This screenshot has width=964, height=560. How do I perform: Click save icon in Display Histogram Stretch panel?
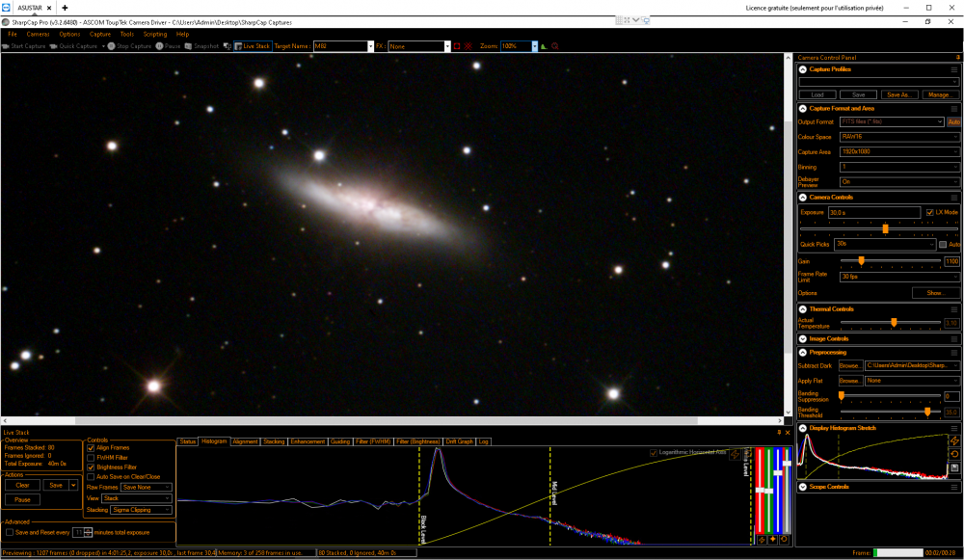(954, 467)
